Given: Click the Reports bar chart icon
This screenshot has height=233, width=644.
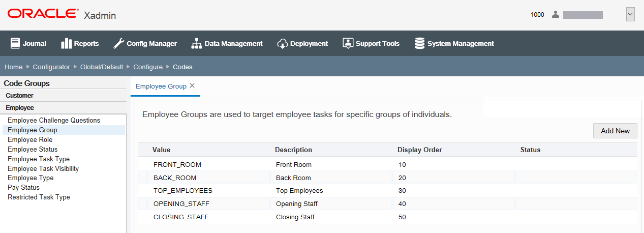Looking at the screenshot, I should (x=66, y=43).
